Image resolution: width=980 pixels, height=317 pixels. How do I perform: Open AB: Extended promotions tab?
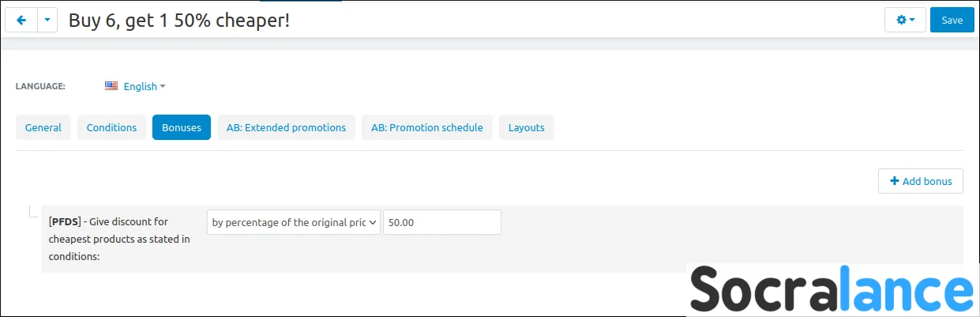(x=286, y=127)
